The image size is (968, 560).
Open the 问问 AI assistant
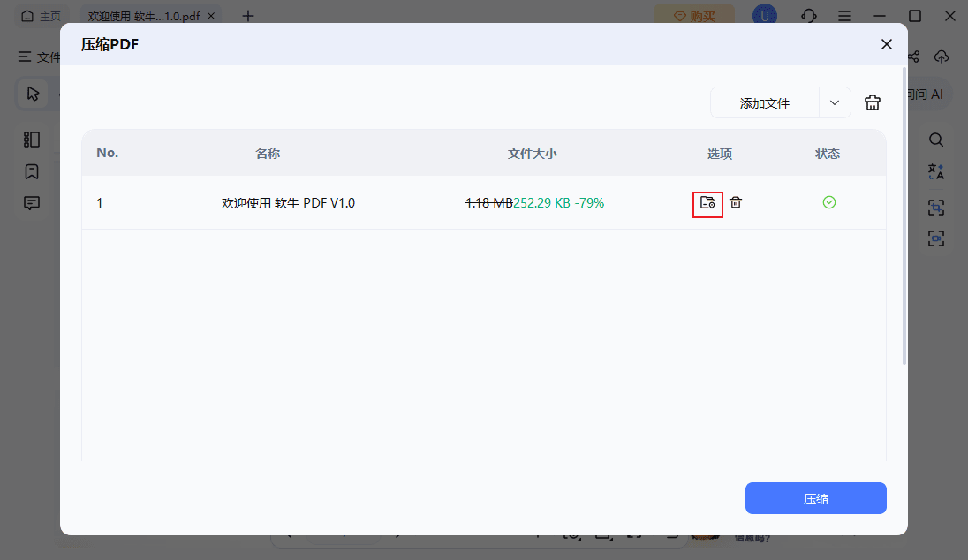[926, 95]
